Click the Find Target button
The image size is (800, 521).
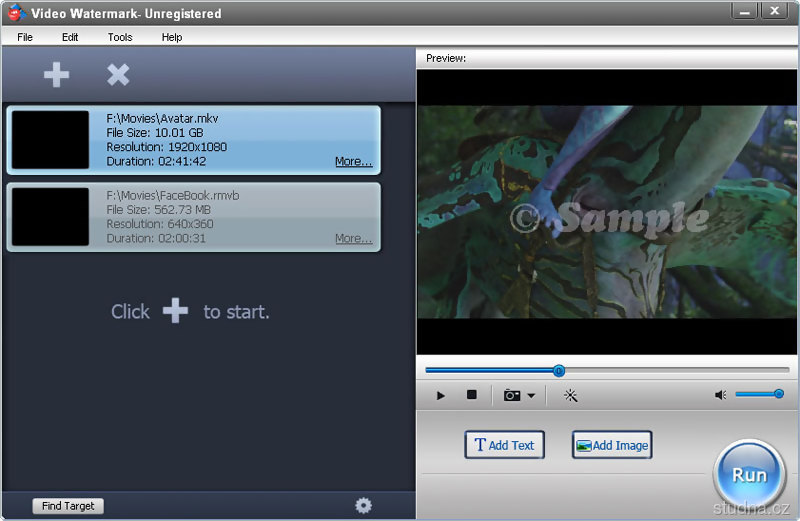coord(68,506)
